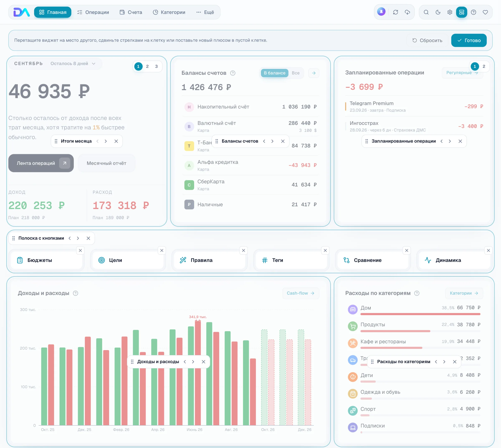The image size is (501, 448).
Task: Click help icon beside Расходы по категориям
Action: pyautogui.click(x=416, y=293)
